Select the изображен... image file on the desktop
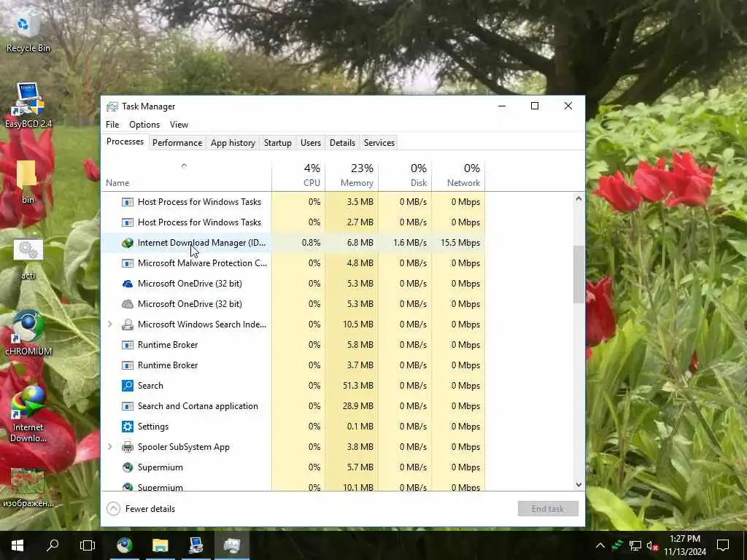Viewport: 747px width, 560px height. click(28, 488)
